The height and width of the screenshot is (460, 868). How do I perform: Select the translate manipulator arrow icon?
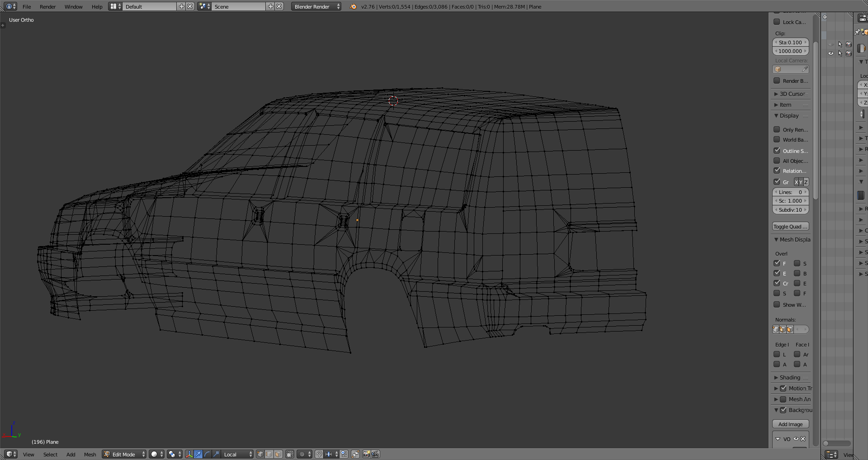[198, 454]
